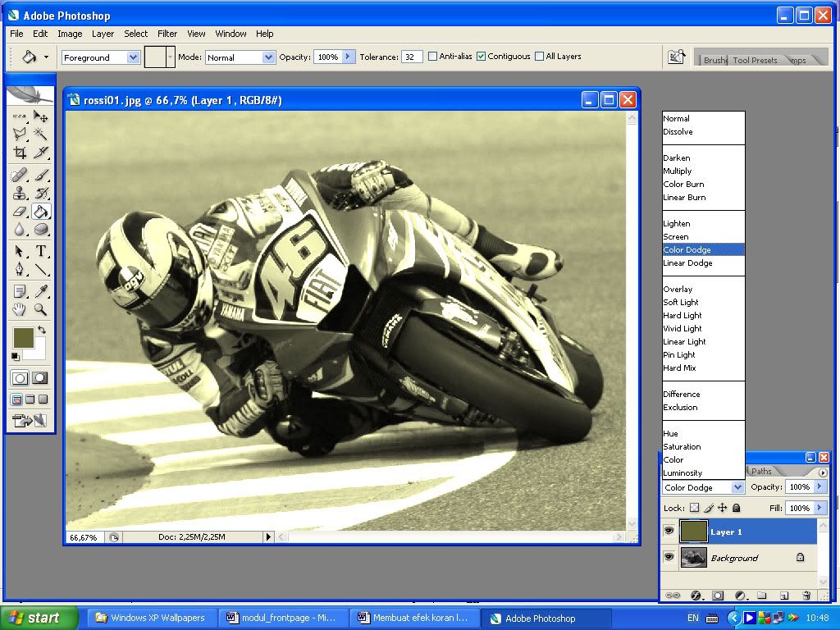The image size is (840, 630).
Task: Select the Polygonal Lasso tool
Action: (x=20, y=134)
